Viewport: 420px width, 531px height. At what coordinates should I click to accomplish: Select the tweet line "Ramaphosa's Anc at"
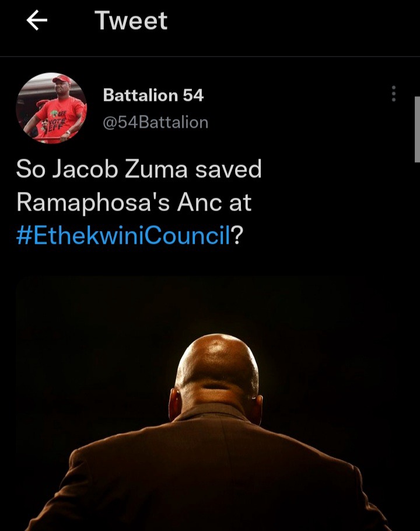pos(134,202)
